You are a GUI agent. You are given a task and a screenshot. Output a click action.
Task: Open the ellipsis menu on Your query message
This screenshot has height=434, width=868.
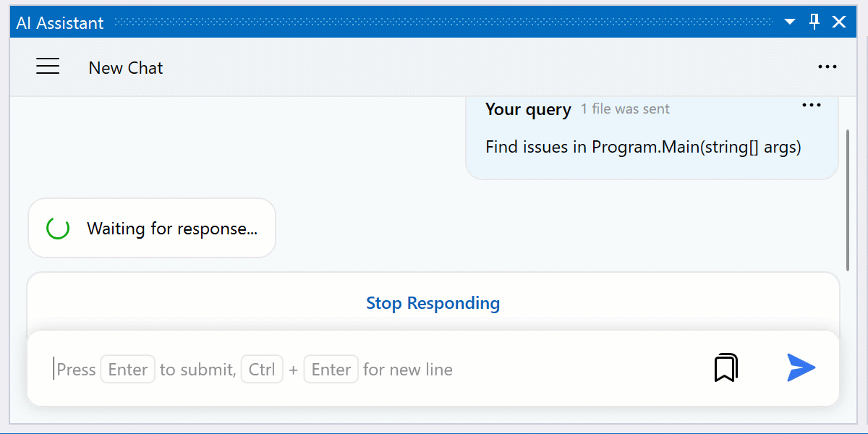(x=811, y=105)
